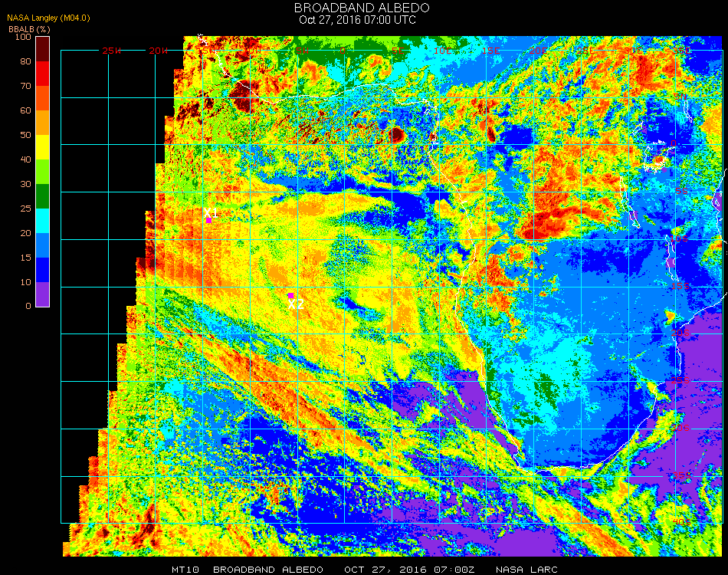The height and width of the screenshot is (575, 728).
Task: Select the dark blue 10-15 colorbar segment
Action: click(43, 270)
